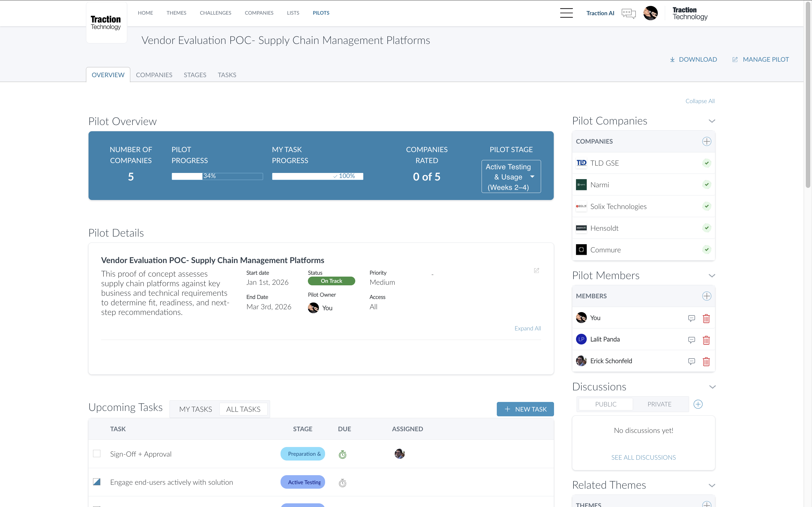
Task: Open the Pilot Stage dropdown
Action: pos(511,177)
